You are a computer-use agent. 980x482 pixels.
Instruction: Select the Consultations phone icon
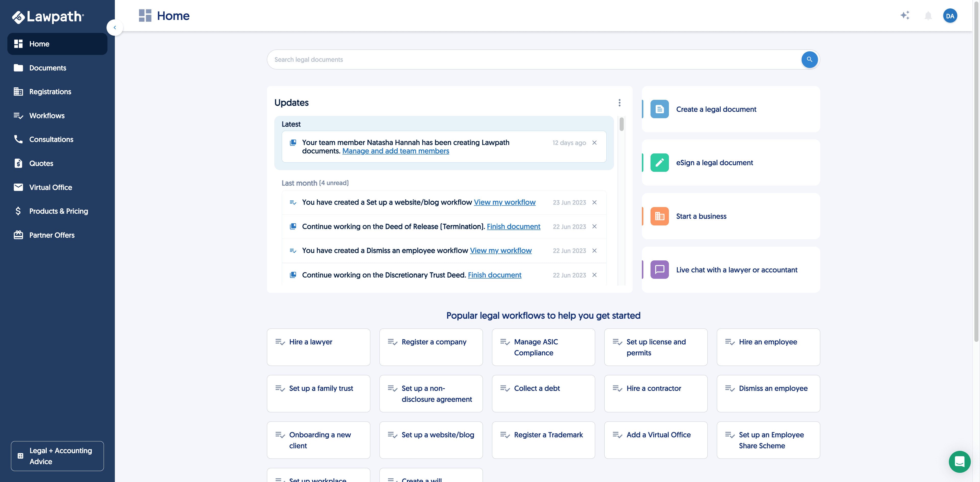coord(19,139)
